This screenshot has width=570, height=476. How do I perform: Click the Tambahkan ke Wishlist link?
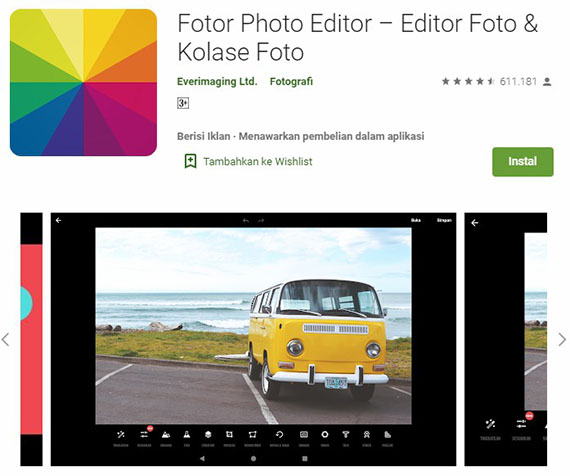[x=257, y=161]
